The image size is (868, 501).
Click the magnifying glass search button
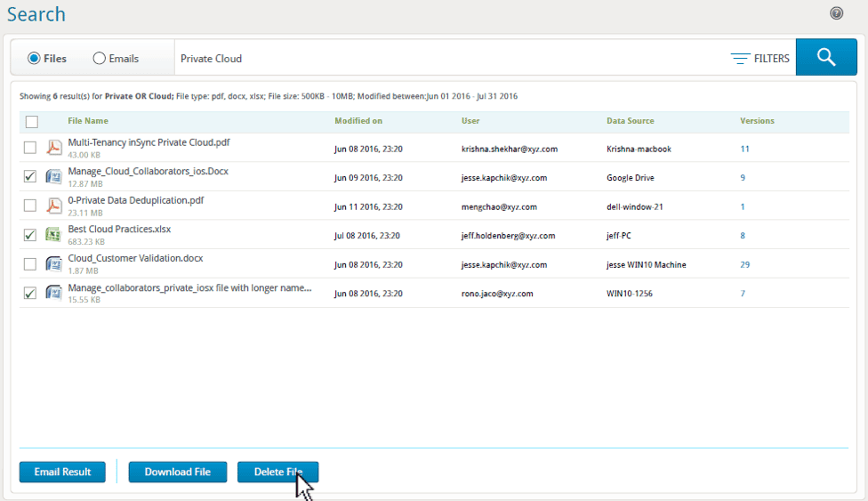click(x=826, y=58)
